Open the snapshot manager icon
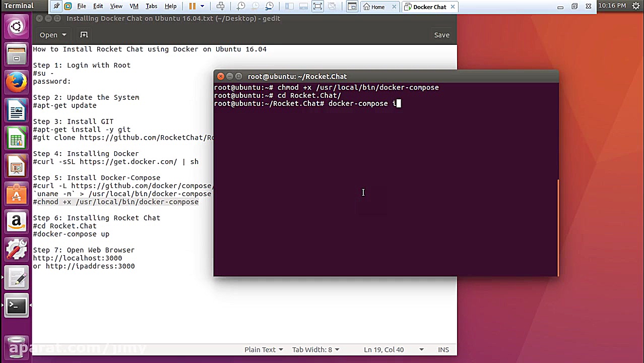The height and width of the screenshot is (363, 644). [269, 7]
